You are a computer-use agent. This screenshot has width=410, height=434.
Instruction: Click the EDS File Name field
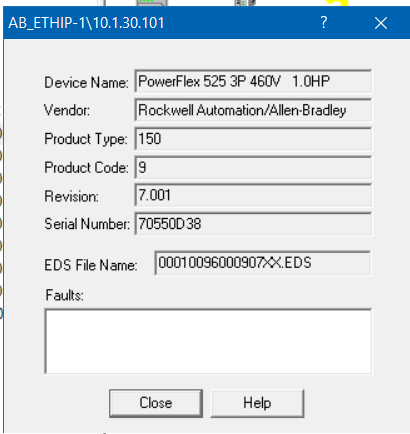point(263,263)
